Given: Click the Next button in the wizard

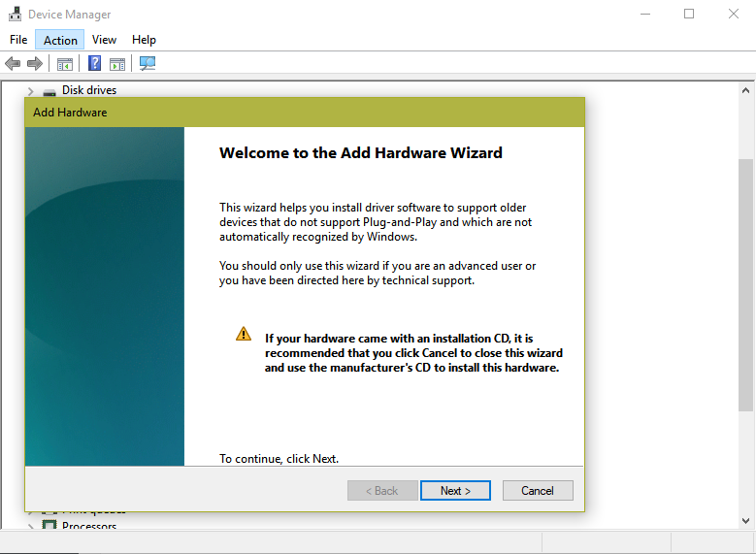Looking at the screenshot, I should [455, 490].
